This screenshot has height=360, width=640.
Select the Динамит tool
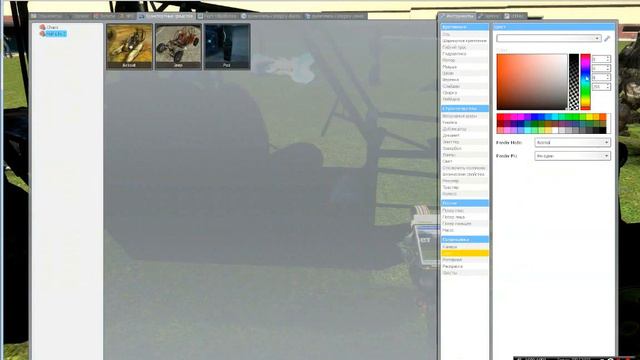pos(464,136)
